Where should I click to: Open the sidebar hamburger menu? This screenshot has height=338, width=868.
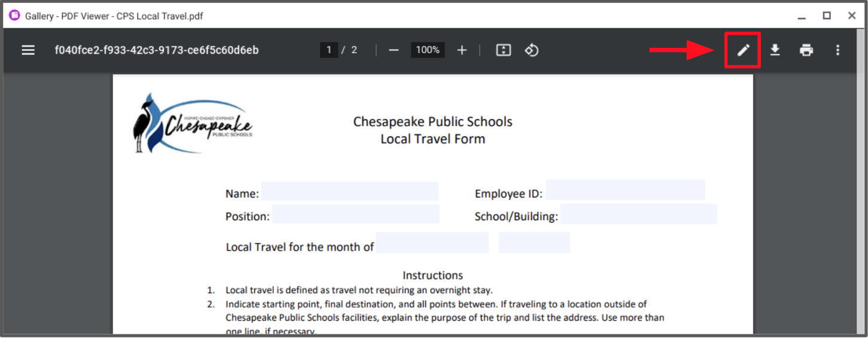[28, 50]
